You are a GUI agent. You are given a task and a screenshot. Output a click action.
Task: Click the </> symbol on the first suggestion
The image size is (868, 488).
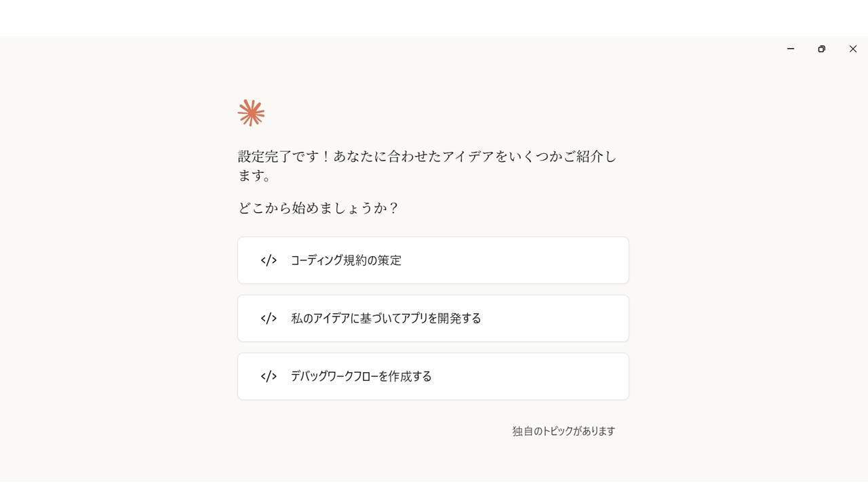point(269,260)
